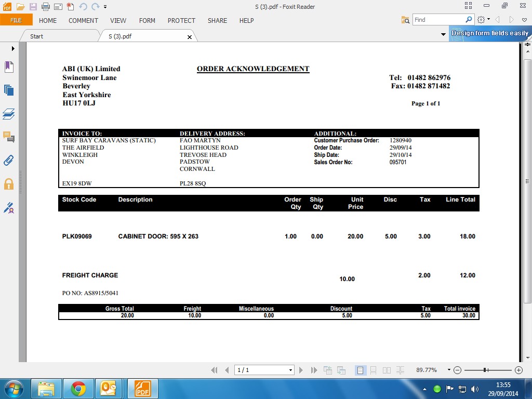Show the Layers panel in sidebar
This screenshot has height=399, width=532.
9,114
